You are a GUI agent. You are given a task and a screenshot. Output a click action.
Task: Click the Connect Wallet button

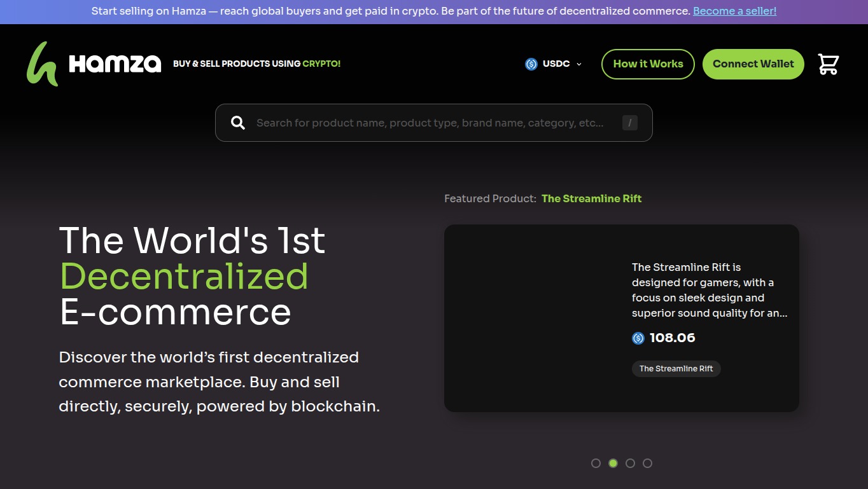click(753, 64)
